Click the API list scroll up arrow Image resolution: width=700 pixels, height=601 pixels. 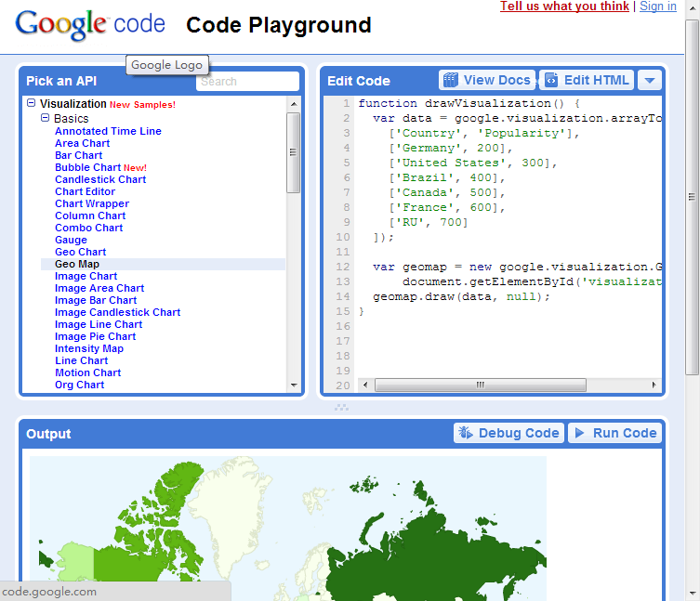pyautogui.click(x=294, y=104)
